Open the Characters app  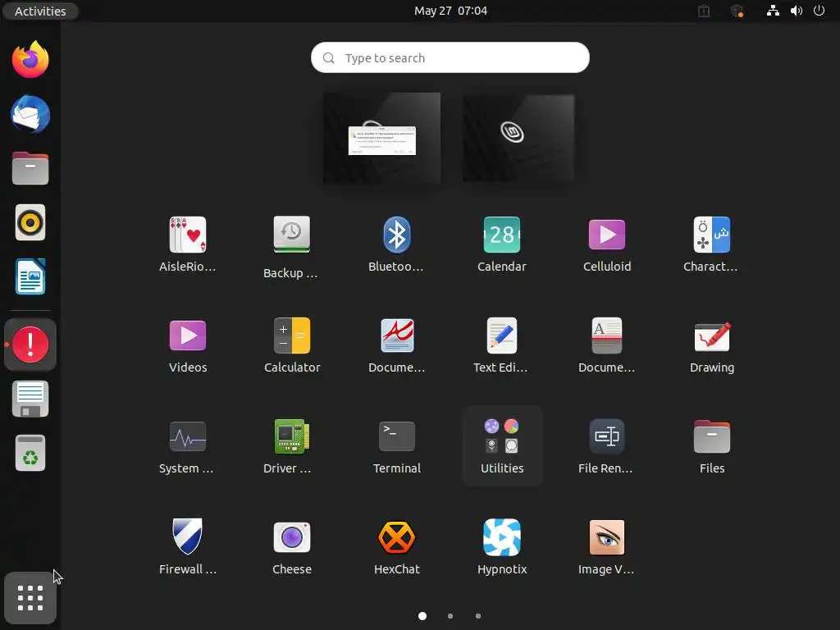(711, 244)
